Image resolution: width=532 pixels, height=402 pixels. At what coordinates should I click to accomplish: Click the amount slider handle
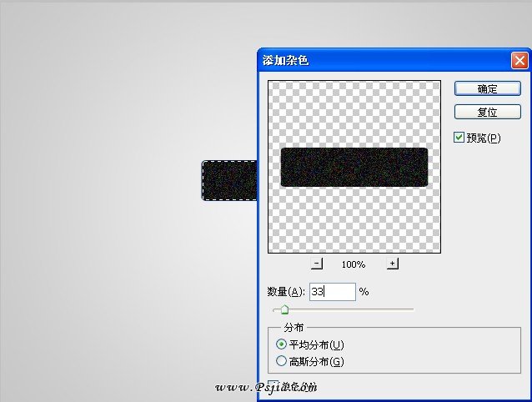[284, 310]
